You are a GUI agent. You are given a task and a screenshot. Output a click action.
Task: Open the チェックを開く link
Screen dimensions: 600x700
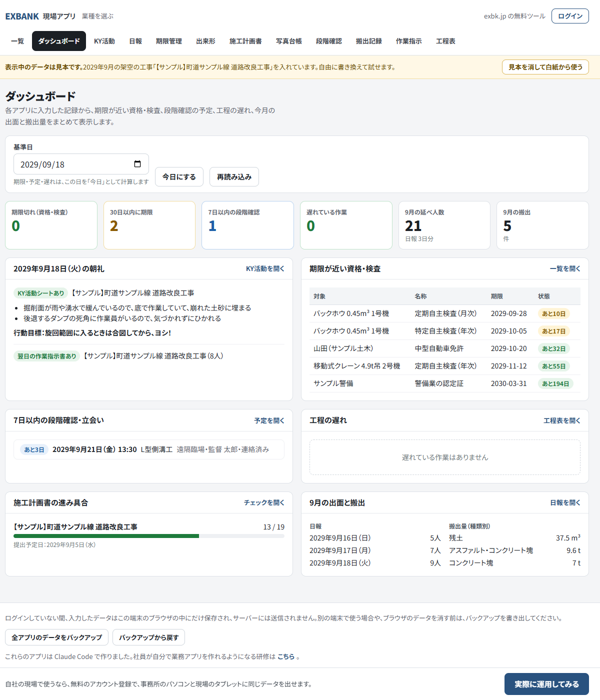(x=264, y=502)
